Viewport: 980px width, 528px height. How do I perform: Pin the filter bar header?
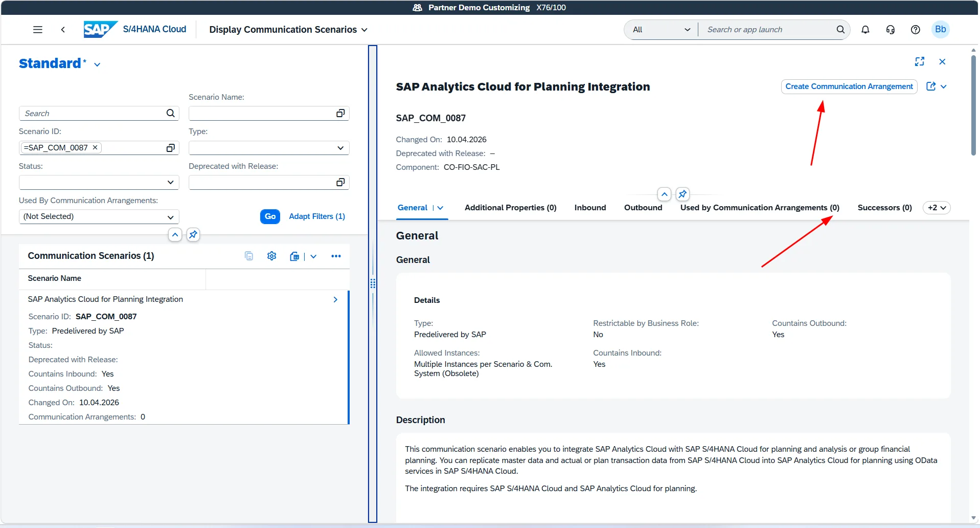tap(193, 235)
